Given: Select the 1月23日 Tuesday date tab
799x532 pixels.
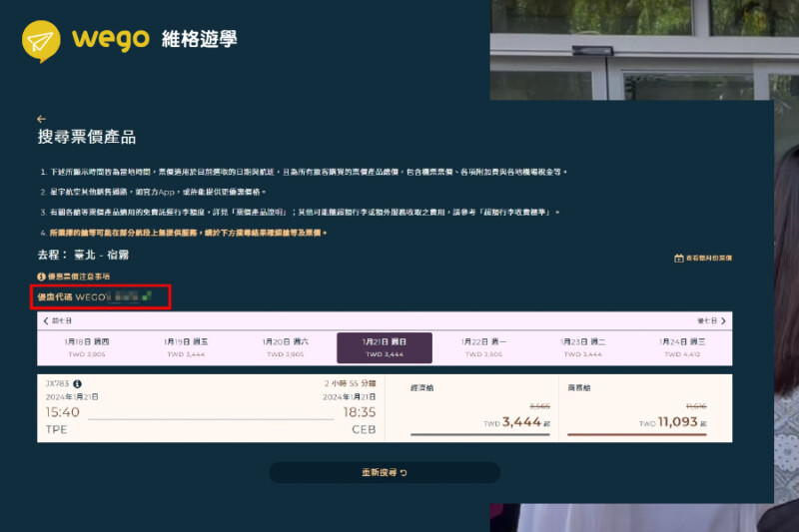Looking at the screenshot, I should click(582, 347).
